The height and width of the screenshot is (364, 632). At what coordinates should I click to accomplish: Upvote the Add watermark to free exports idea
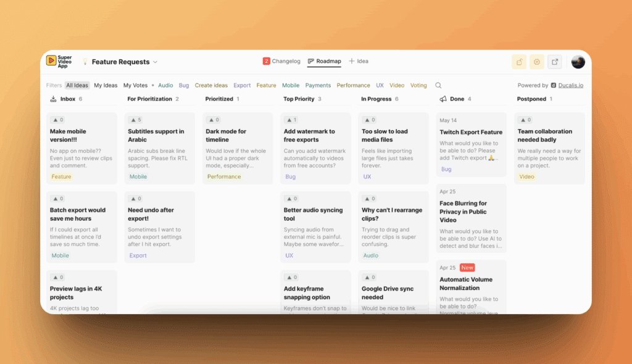(291, 120)
